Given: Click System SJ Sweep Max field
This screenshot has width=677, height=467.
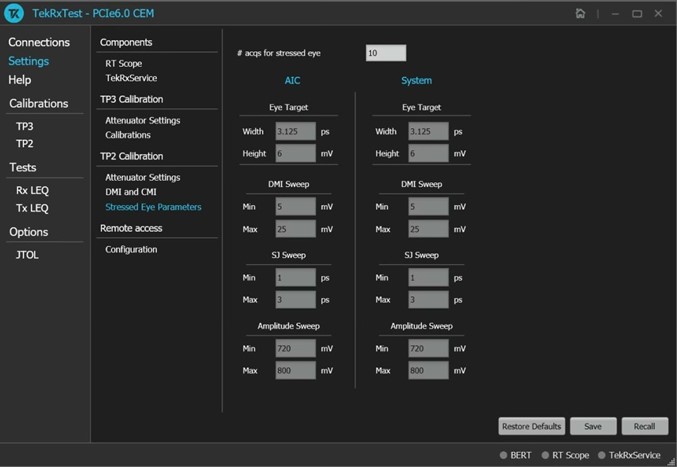Looking at the screenshot, I should 429,300.
